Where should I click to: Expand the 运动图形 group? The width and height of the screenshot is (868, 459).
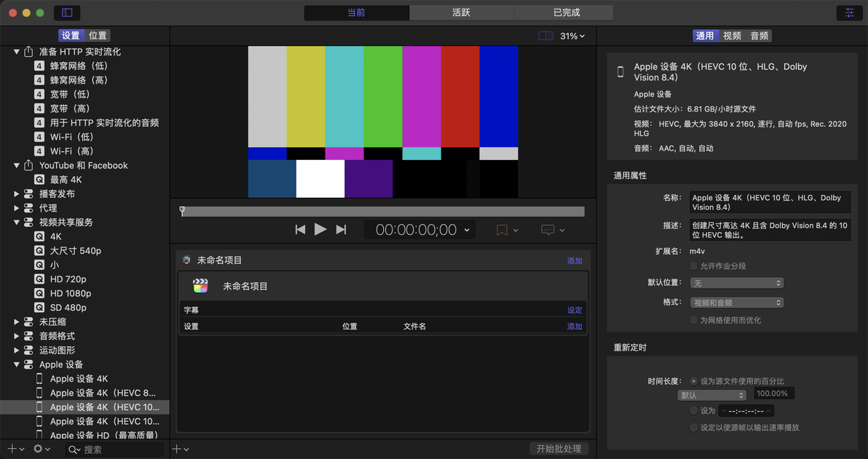point(17,350)
